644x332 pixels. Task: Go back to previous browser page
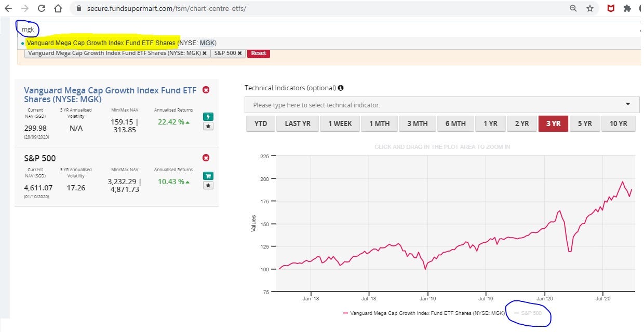point(8,8)
